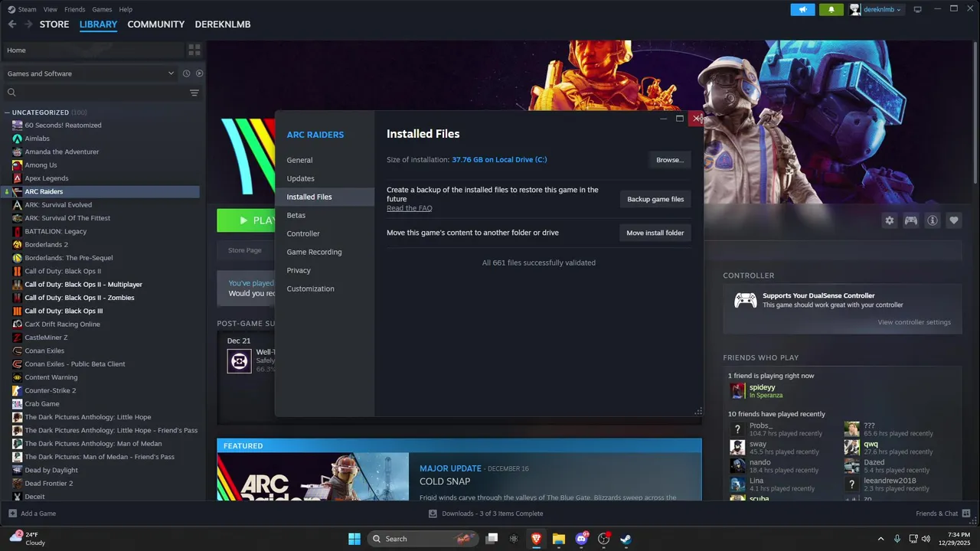Click the Add a Game plus icon
The image size is (980, 551).
pyautogui.click(x=12, y=514)
